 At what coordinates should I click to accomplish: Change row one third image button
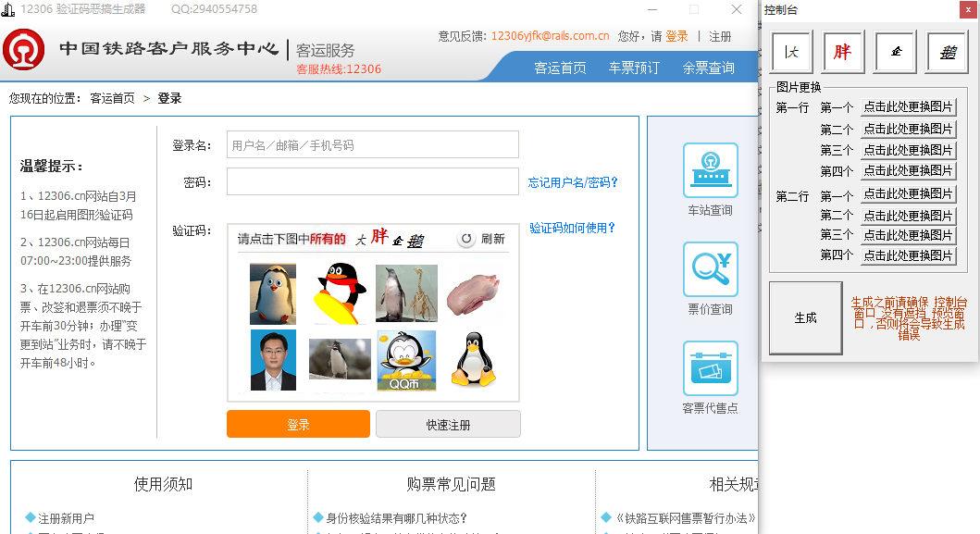point(908,150)
